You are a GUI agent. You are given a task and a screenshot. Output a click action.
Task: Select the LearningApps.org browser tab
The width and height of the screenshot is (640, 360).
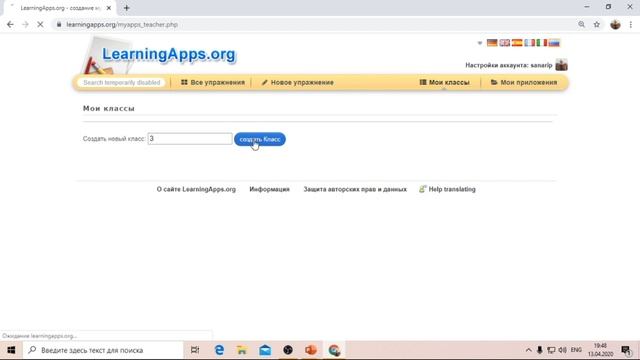coord(60,8)
